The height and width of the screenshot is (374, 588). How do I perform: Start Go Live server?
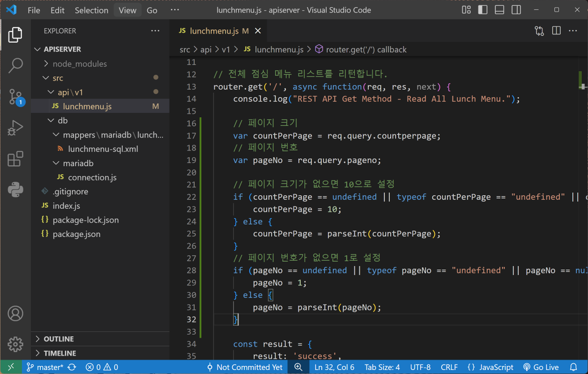(540, 367)
